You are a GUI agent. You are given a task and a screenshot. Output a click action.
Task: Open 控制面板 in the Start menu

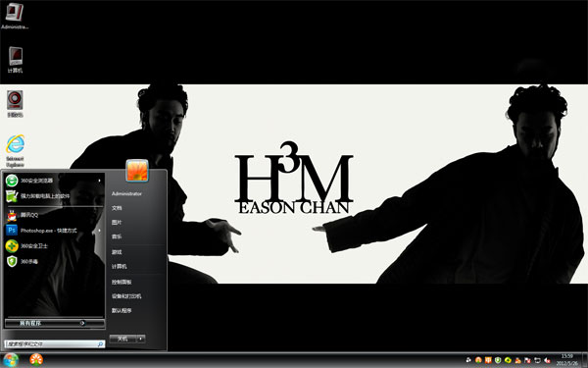point(122,282)
